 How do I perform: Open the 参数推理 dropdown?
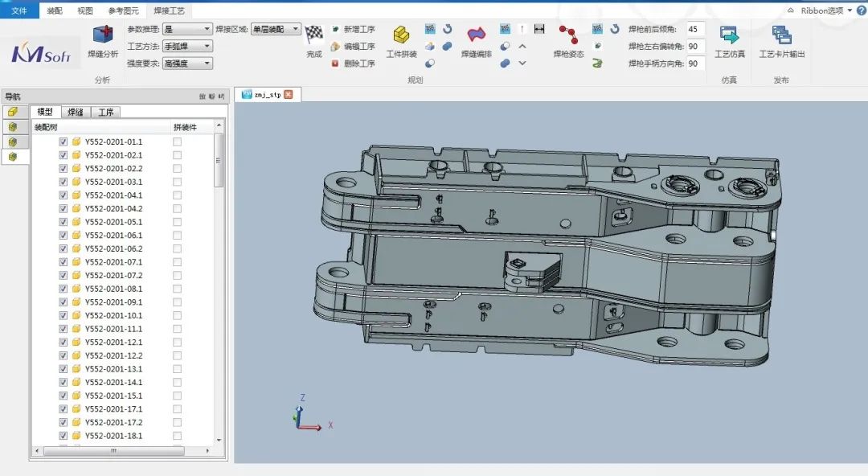[x=207, y=29]
